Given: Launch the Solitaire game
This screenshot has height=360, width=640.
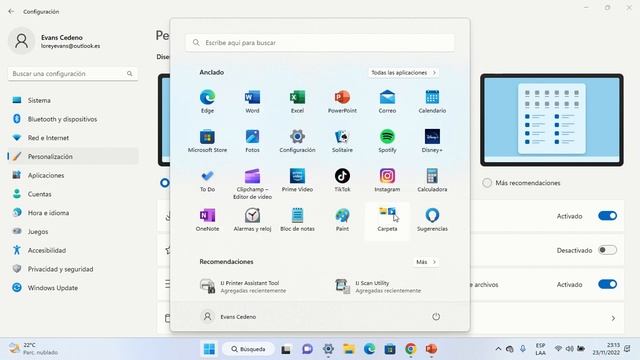Looking at the screenshot, I should (x=342, y=141).
